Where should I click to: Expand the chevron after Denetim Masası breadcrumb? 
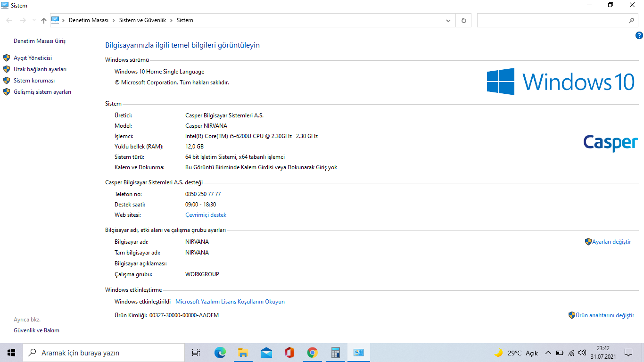[113, 20]
